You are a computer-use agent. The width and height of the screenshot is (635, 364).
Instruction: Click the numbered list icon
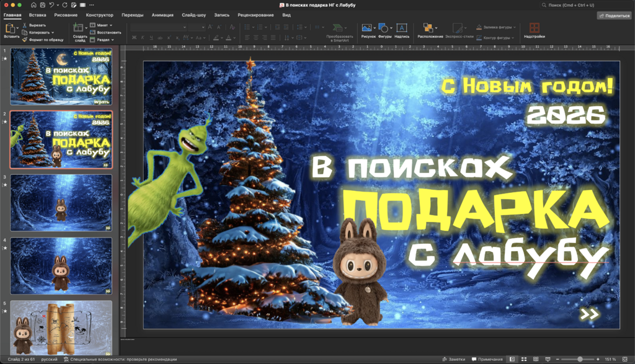coord(260,27)
